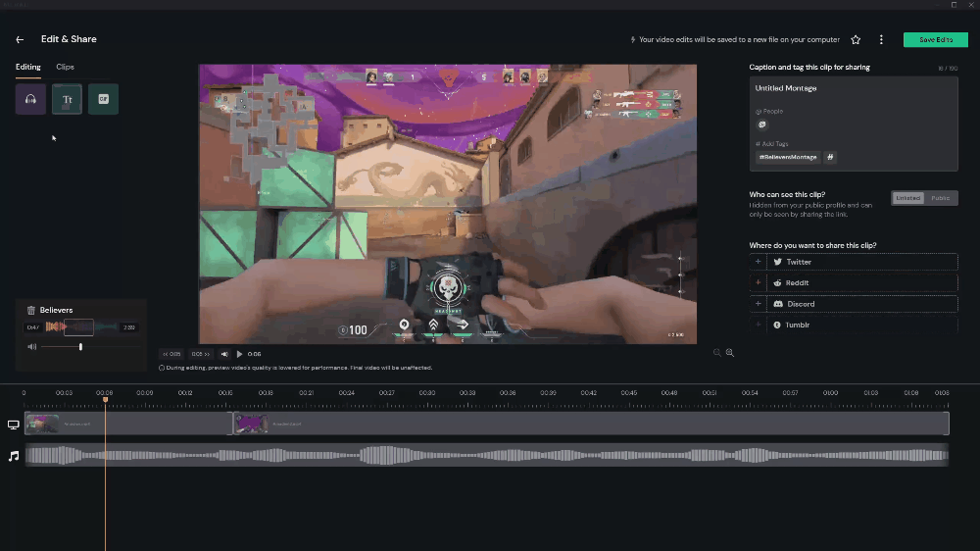980x551 pixels.
Task: Tag people with the @ button
Action: (x=761, y=125)
